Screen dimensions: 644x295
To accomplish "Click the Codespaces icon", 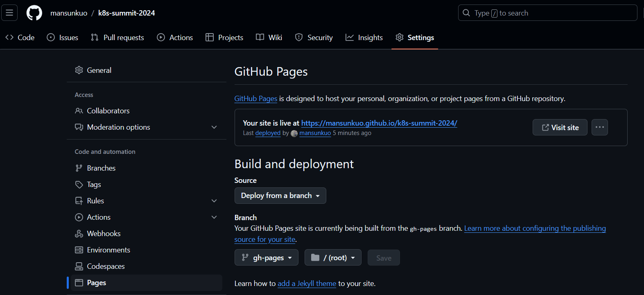I will 79,266.
